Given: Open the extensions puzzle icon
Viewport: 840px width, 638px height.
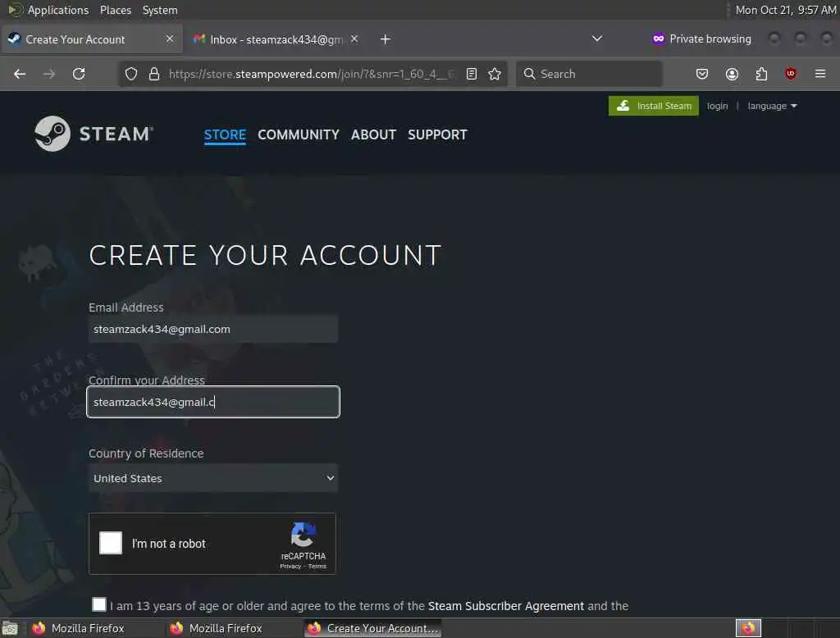Looking at the screenshot, I should (761, 74).
